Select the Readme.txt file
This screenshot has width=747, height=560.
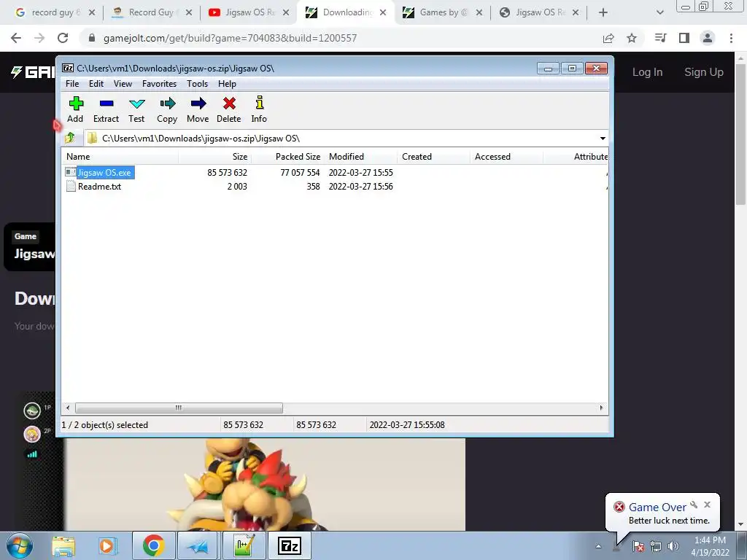99,187
